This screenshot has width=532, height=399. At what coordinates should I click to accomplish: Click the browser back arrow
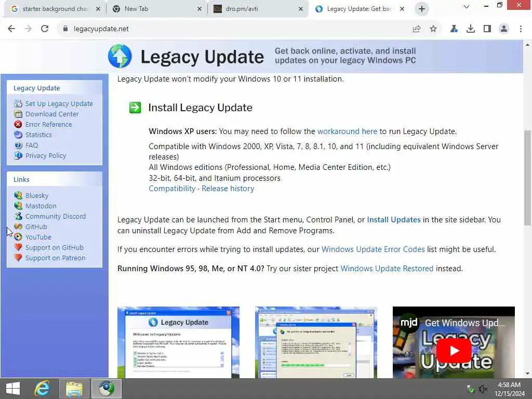click(11, 29)
